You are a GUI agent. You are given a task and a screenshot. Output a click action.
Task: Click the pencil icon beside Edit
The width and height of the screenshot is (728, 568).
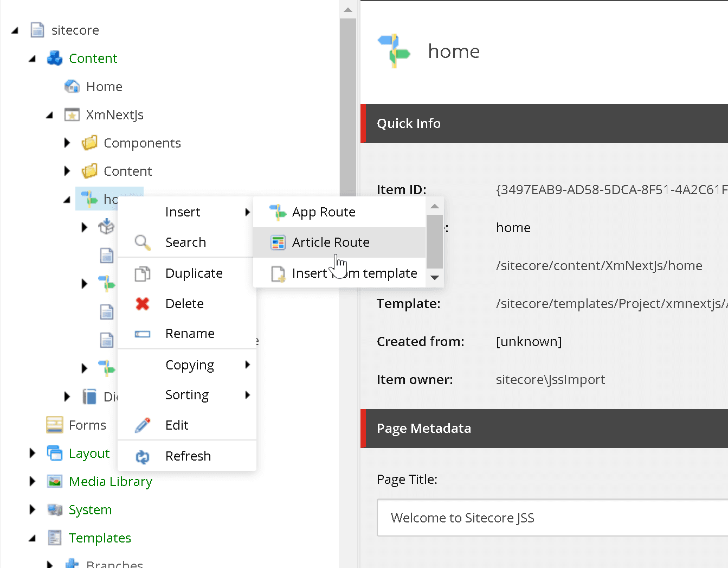pos(143,425)
